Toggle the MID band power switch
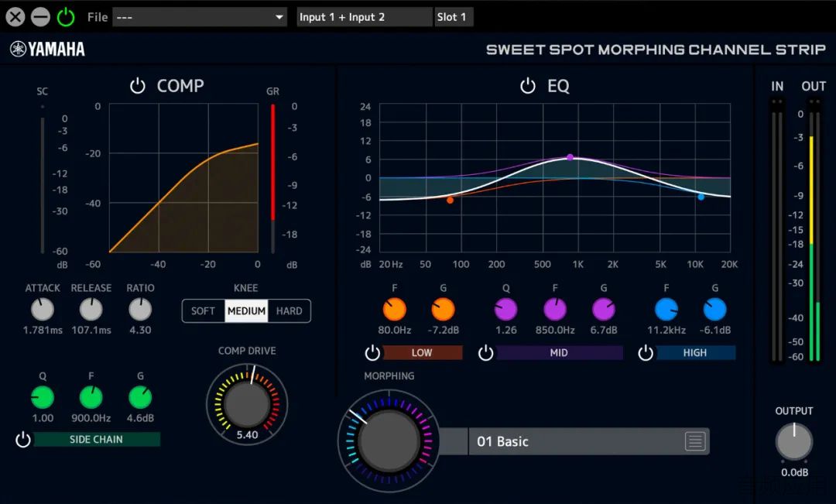Screen dimensions: 836x504 tap(485, 352)
